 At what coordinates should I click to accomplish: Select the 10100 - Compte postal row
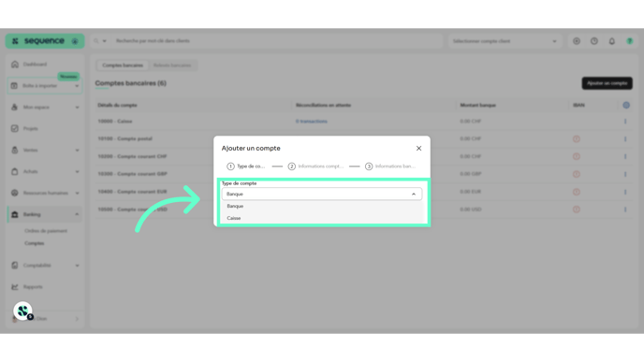364,139
